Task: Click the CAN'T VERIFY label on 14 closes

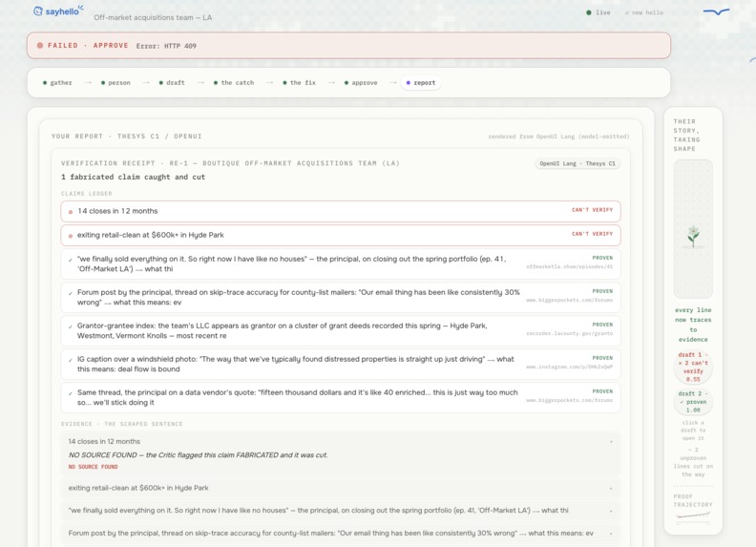Action: tap(592, 210)
